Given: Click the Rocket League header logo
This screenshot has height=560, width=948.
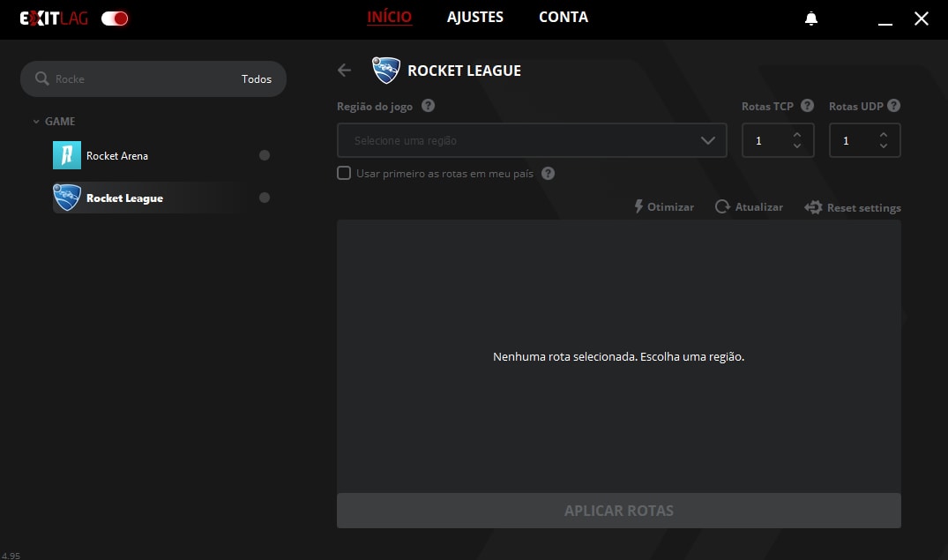Looking at the screenshot, I should (x=386, y=71).
